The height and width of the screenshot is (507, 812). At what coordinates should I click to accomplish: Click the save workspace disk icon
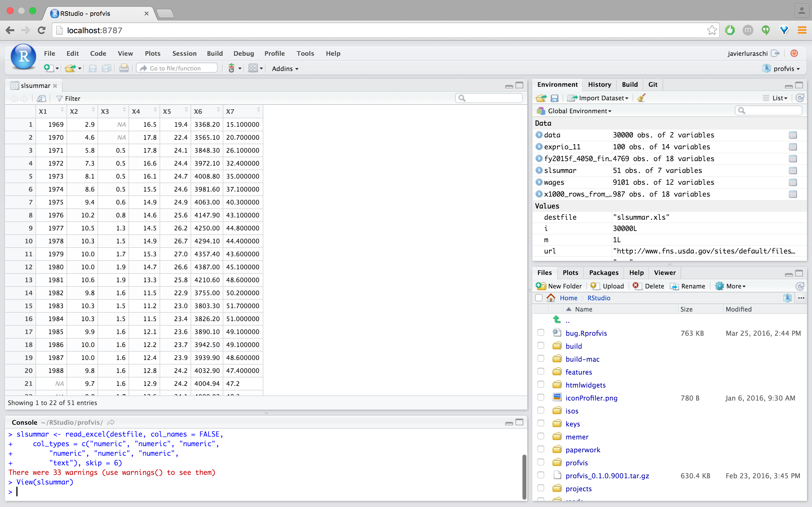tap(555, 98)
